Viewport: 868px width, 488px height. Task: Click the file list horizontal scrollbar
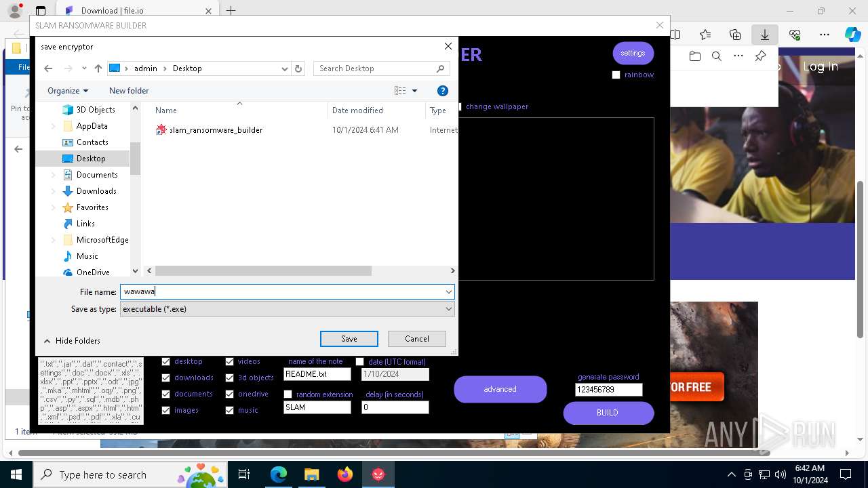click(263, 271)
